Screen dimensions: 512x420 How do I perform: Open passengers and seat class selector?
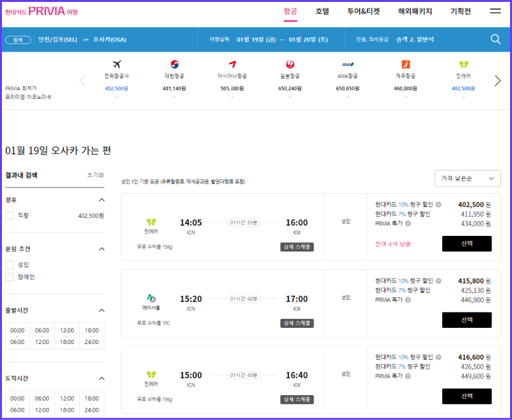coord(415,40)
